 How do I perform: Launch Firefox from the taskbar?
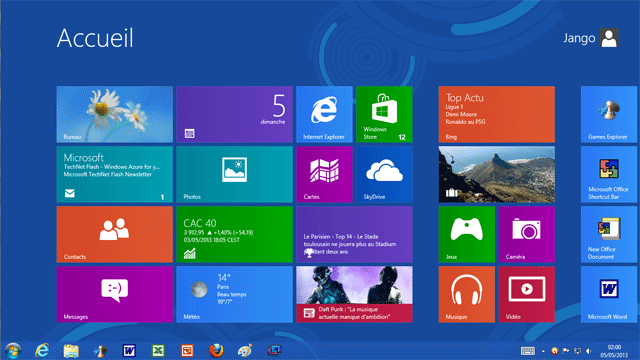[x=216, y=351]
